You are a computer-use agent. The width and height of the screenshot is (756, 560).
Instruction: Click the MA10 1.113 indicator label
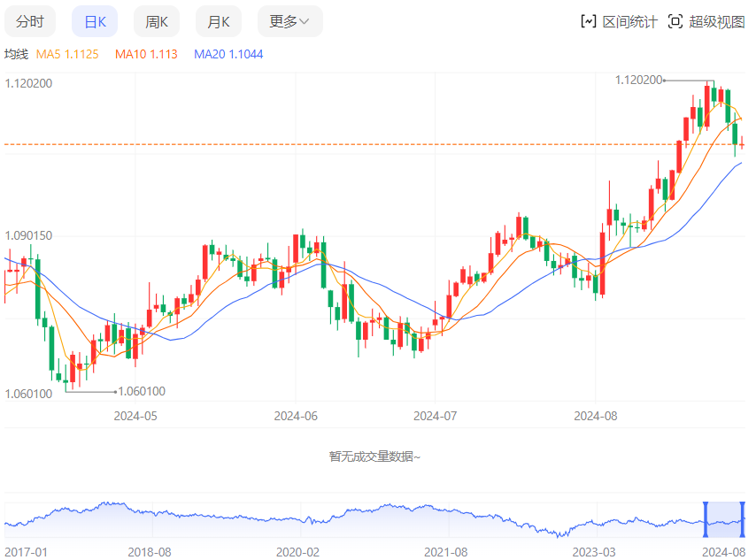146,54
